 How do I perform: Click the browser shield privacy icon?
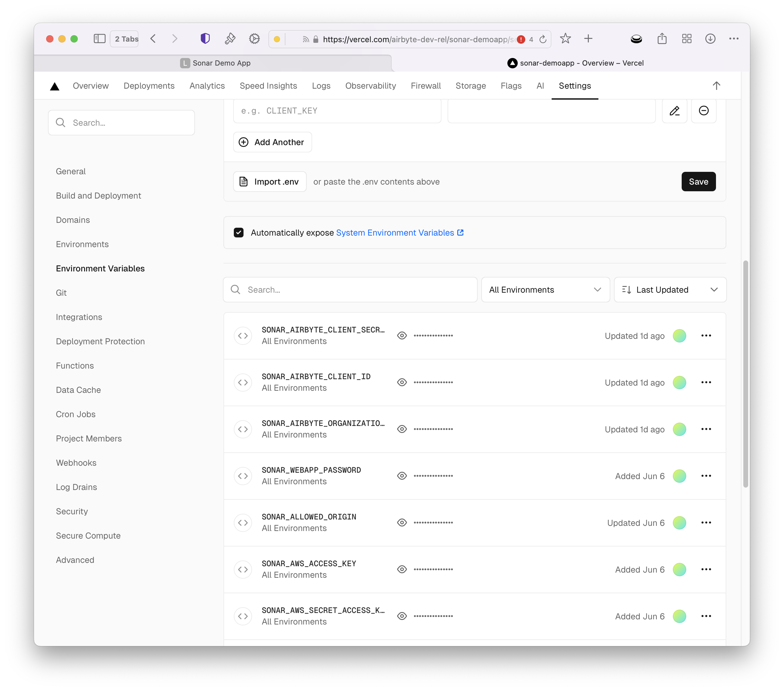(x=205, y=39)
